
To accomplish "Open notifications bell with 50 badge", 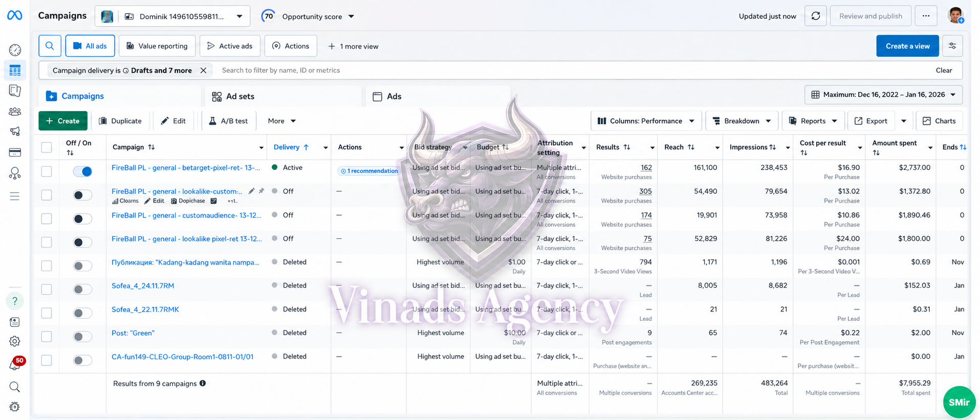I will [x=15, y=364].
